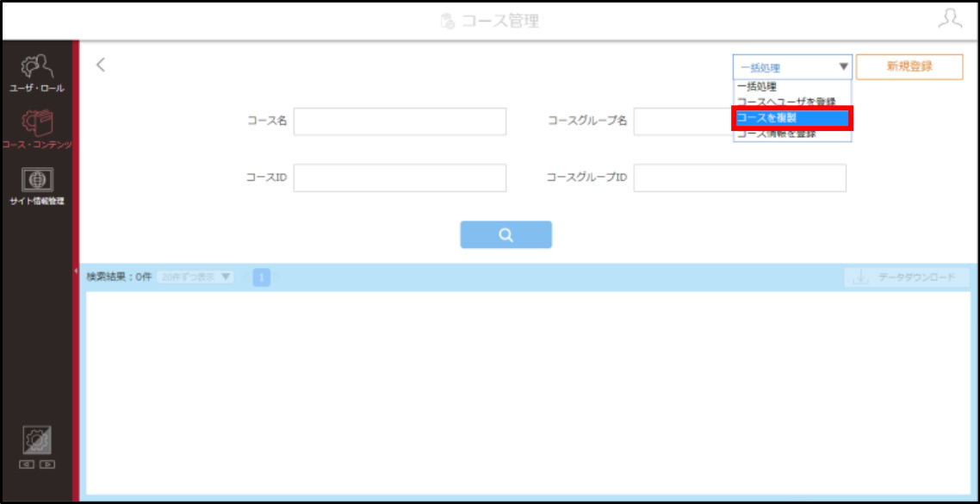The image size is (980, 504).
Task: Collapse the sidebar using the small edge arrow
Action: [75, 271]
